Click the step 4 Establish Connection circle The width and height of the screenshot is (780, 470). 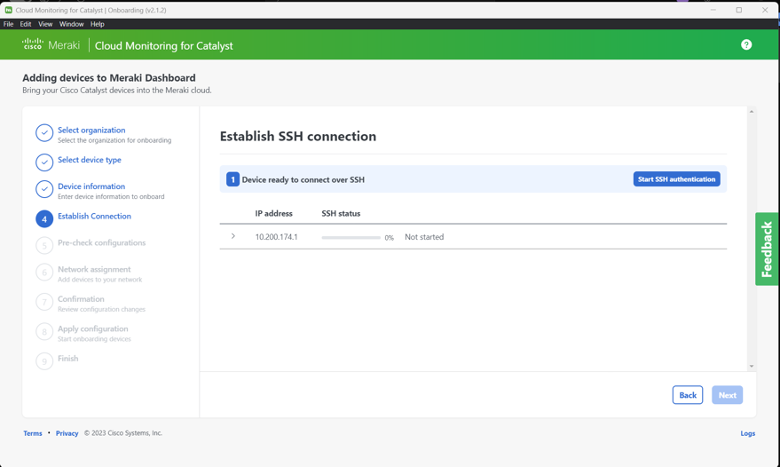[x=44, y=218]
